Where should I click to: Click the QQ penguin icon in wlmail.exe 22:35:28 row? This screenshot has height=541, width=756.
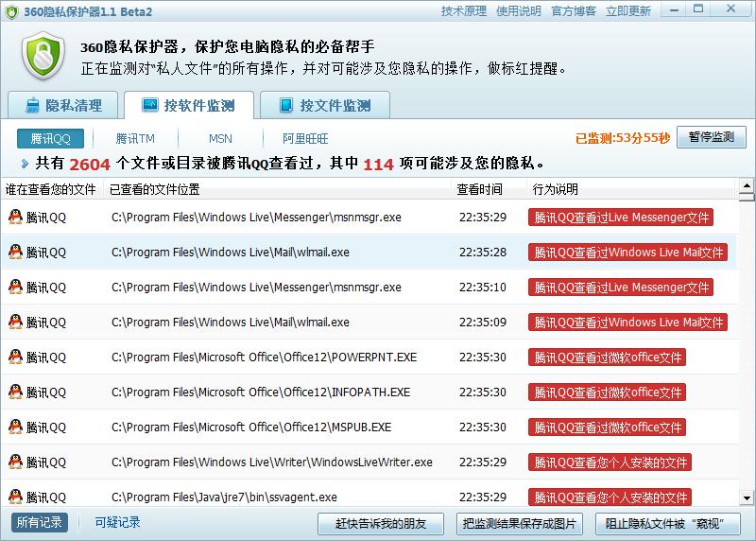[15, 252]
